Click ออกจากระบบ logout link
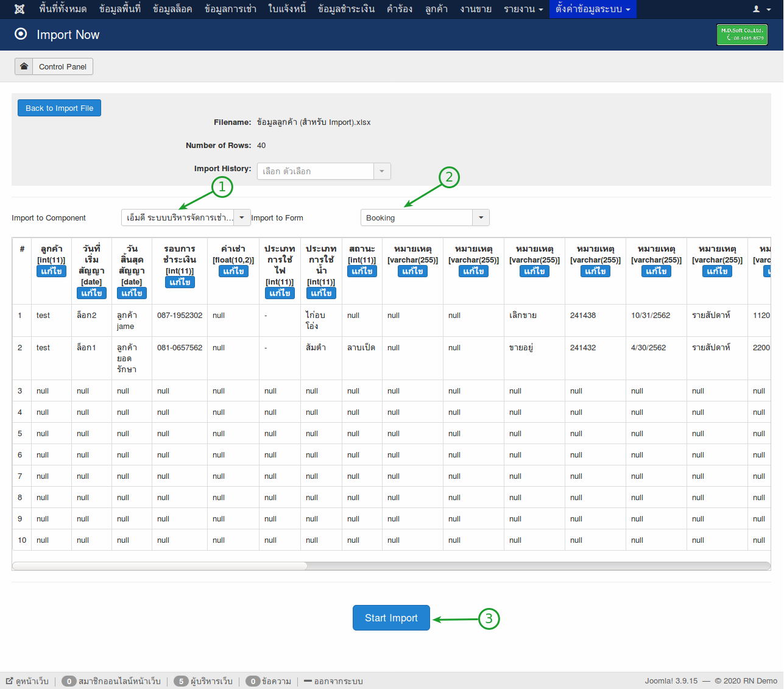The image size is (784, 689). point(333,681)
